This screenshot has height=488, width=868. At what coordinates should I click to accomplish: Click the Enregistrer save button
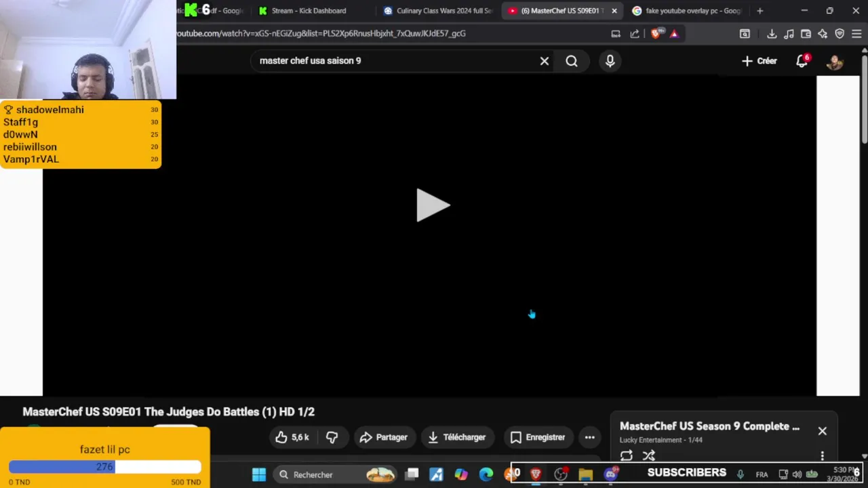coord(538,437)
